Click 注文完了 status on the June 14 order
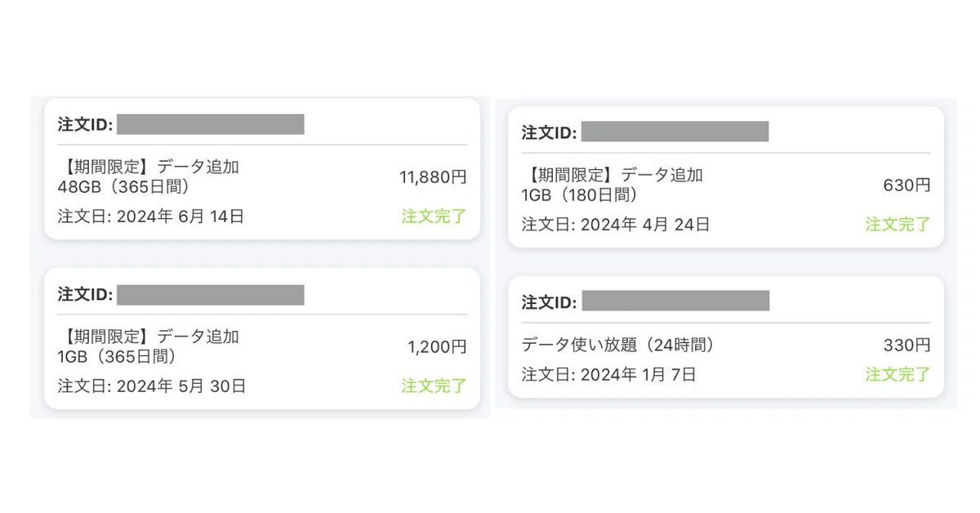The height and width of the screenshot is (513, 980). [x=434, y=216]
